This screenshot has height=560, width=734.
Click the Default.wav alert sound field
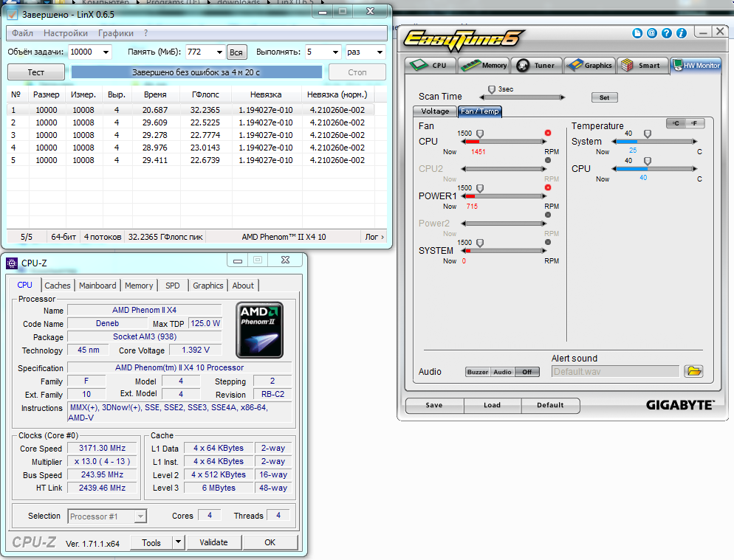click(615, 371)
